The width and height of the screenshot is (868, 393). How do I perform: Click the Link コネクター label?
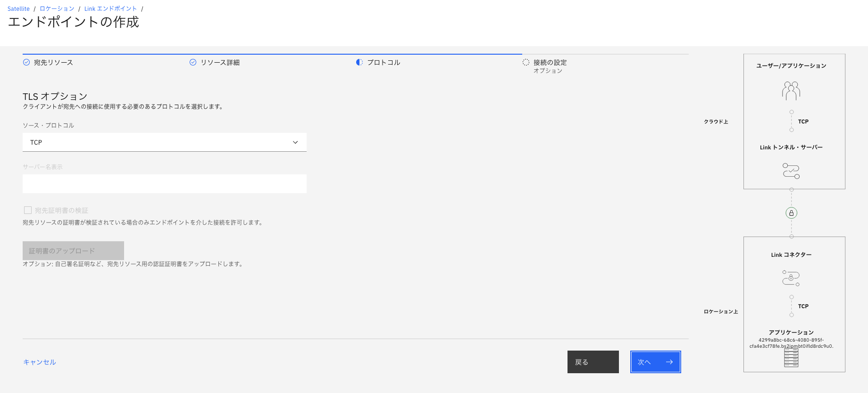791,255
